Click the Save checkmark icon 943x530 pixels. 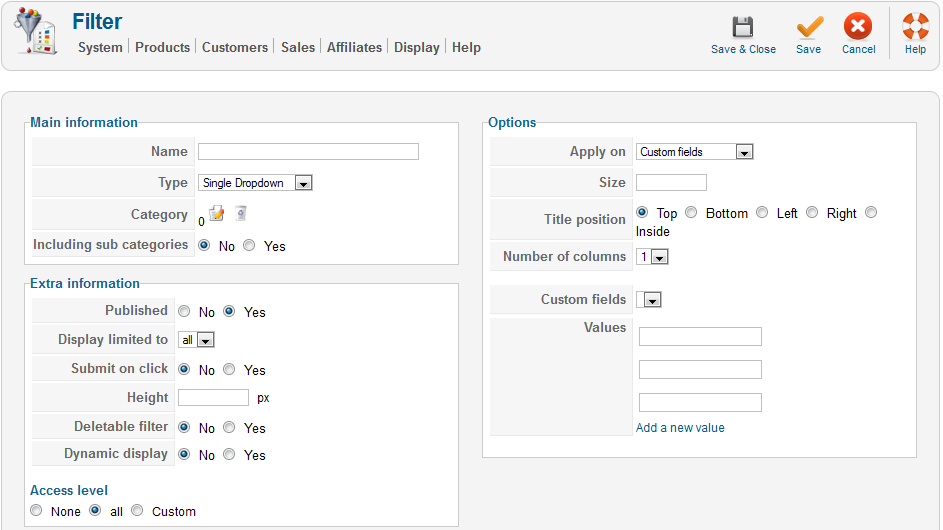[x=809, y=27]
